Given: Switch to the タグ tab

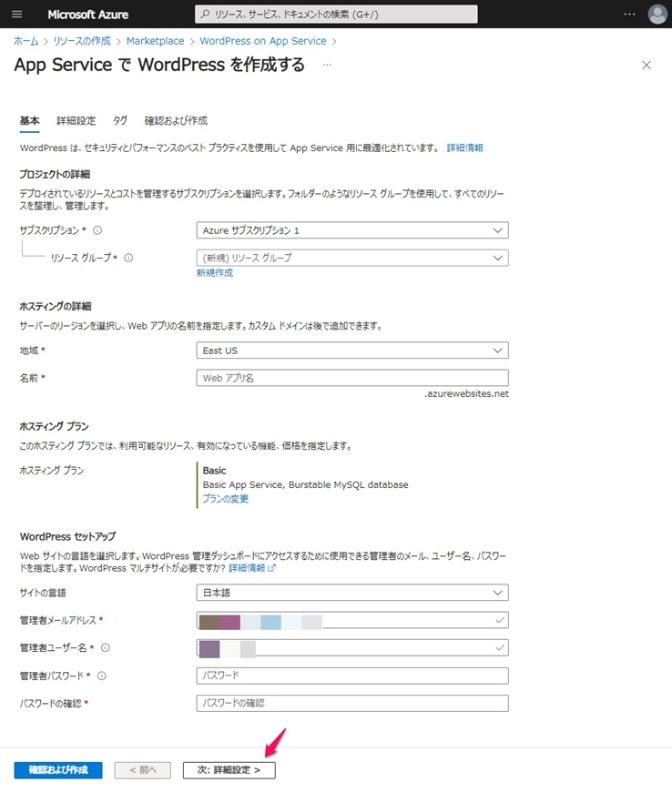Looking at the screenshot, I should click(120, 121).
